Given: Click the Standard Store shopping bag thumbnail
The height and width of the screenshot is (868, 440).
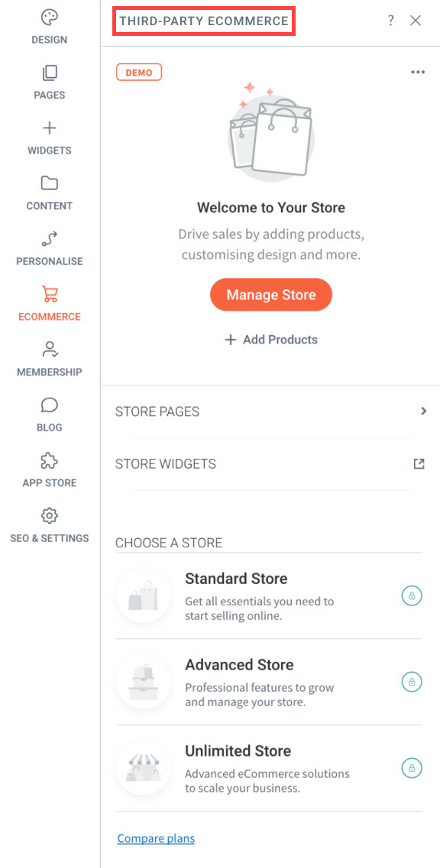Looking at the screenshot, I should click(x=144, y=596).
